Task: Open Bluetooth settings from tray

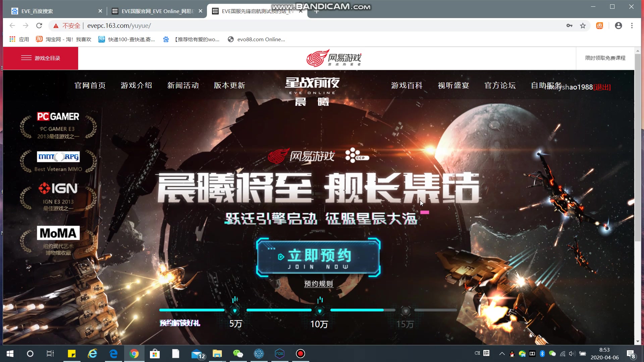Action: tap(542, 354)
